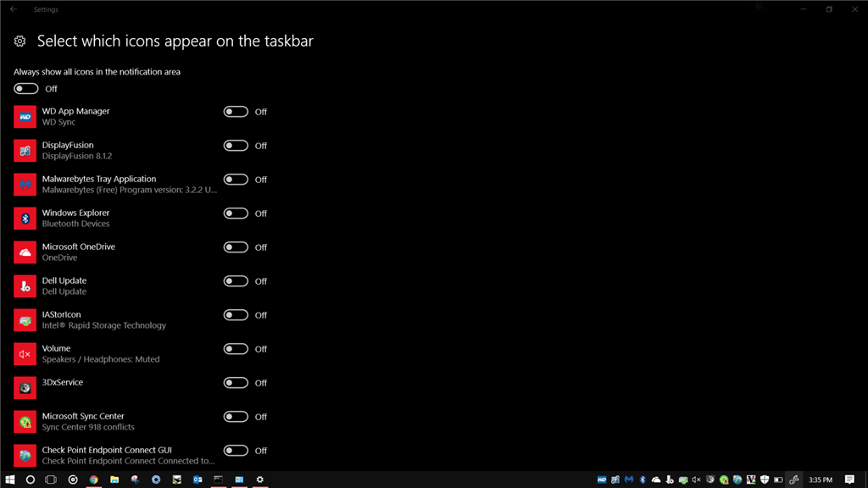Click the 'DisplayFusion 8.1.2' subtitle text

coord(77,156)
